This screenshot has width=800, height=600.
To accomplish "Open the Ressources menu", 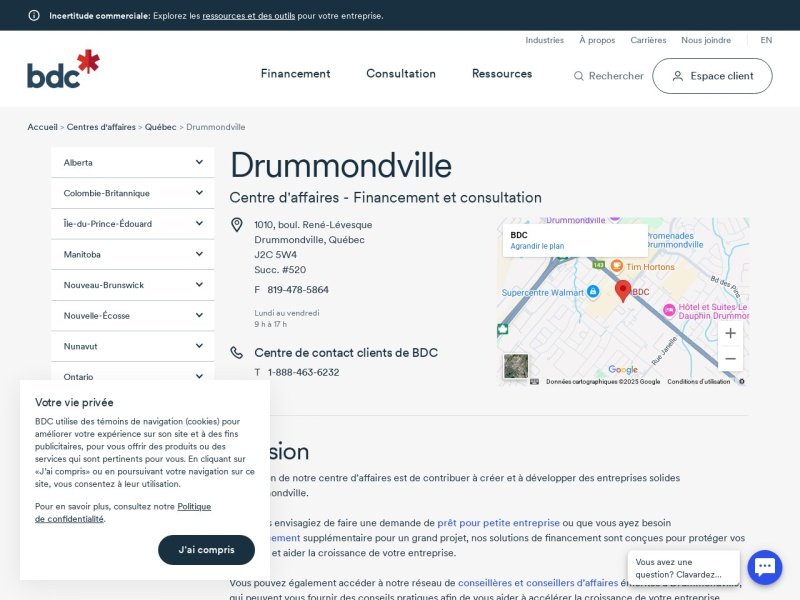I will click(502, 73).
